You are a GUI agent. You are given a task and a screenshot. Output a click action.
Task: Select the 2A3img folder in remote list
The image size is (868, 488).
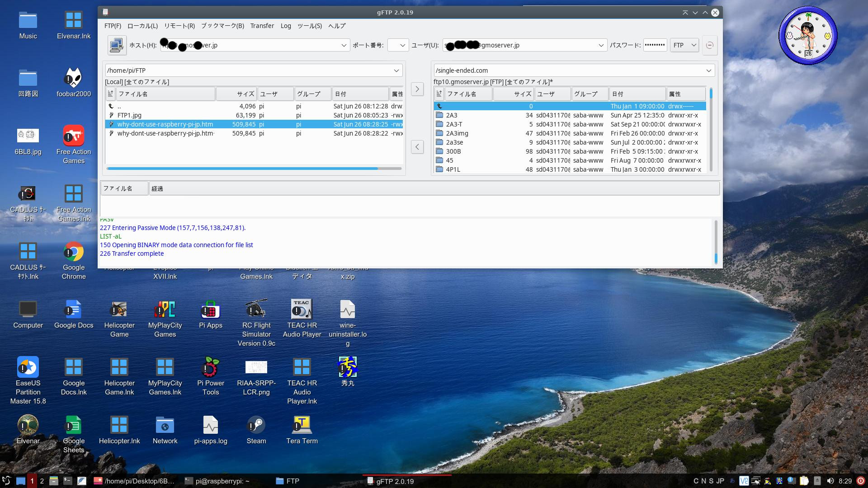point(457,133)
